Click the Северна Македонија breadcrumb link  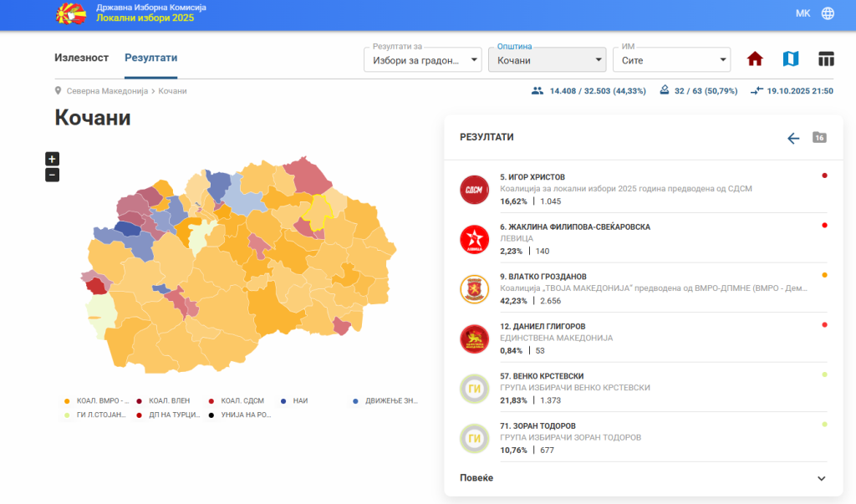coord(107,90)
